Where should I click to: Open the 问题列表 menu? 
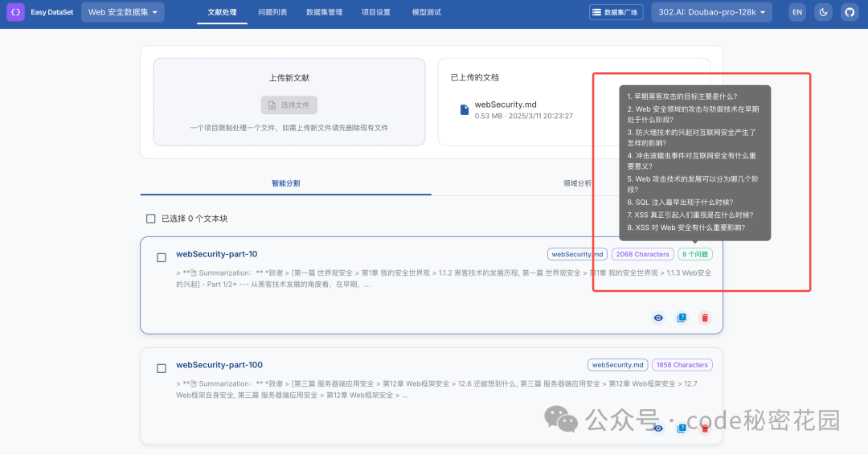(x=272, y=12)
